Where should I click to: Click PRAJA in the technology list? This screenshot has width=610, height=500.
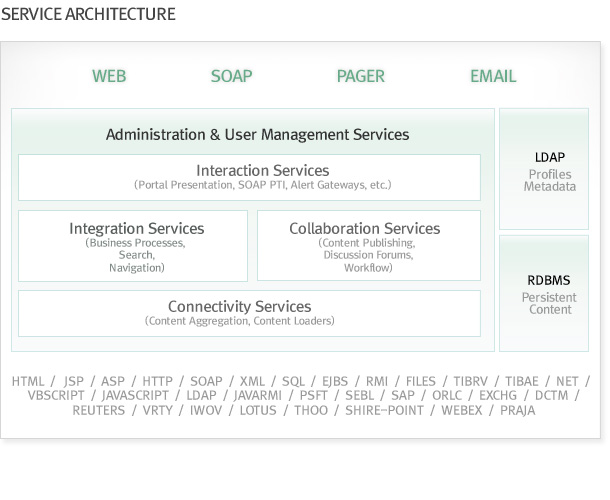point(517,411)
